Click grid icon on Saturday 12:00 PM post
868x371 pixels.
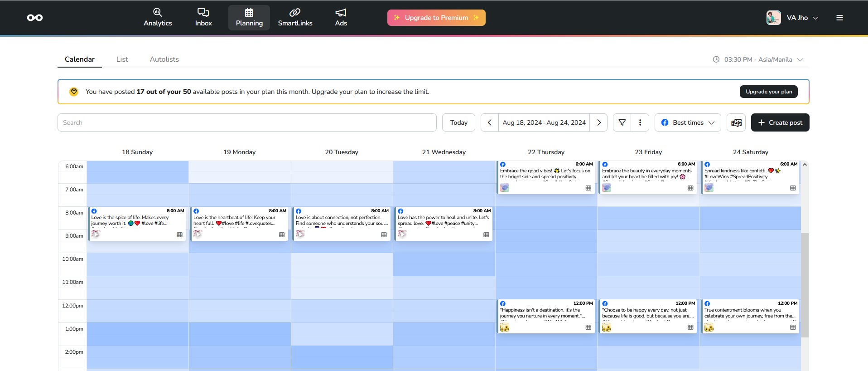point(793,327)
